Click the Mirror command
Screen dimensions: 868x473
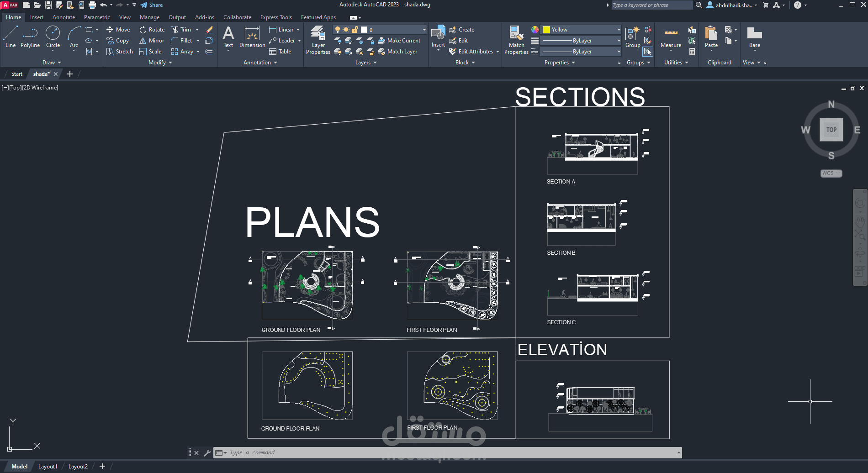(152, 41)
